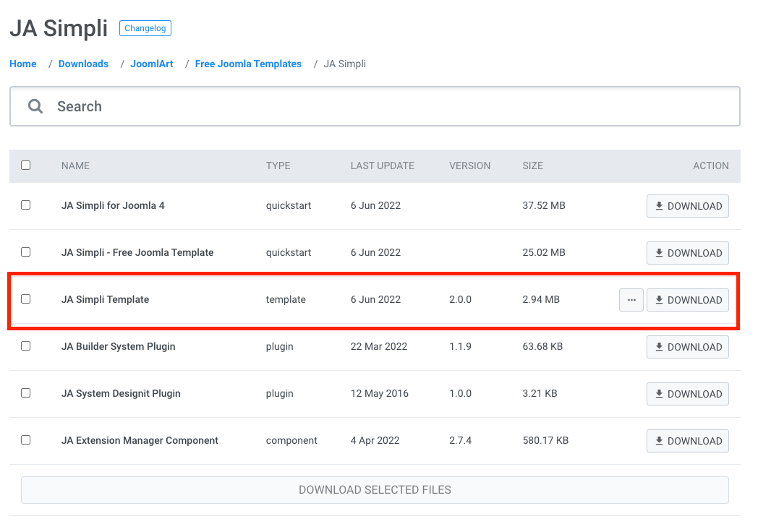This screenshot has height=532, width=771.
Task: Download JA System Designit Plugin
Action: point(687,394)
